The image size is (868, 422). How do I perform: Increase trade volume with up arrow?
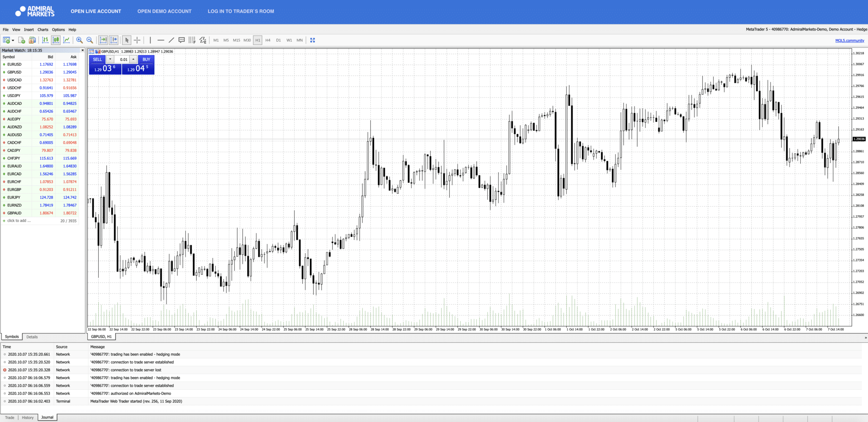click(x=133, y=59)
